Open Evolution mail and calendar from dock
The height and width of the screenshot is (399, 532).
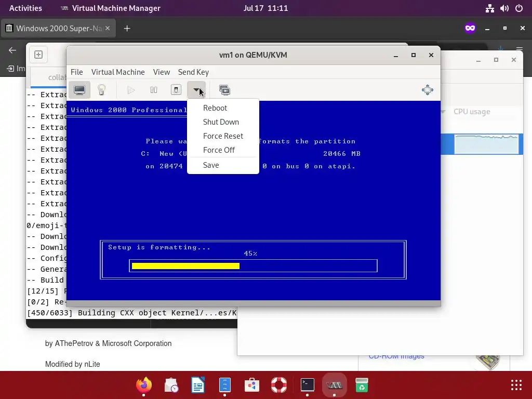(x=171, y=385)
